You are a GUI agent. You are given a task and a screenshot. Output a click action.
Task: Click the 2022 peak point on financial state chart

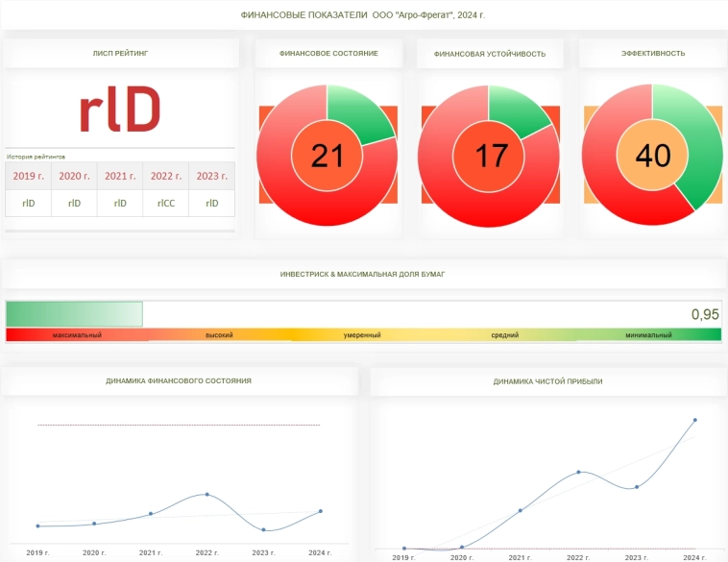coord(206,495)
